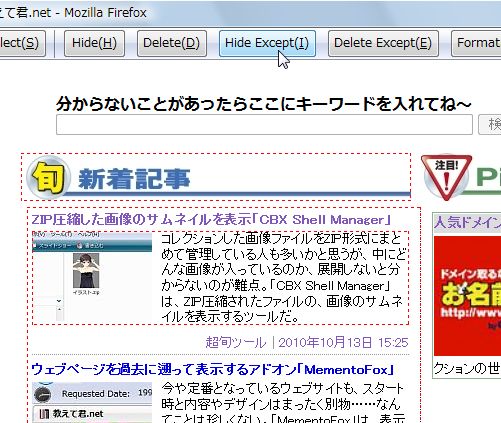501x423 pixels.
Task: Select the Hide Except(I) button
Action: 267,43
